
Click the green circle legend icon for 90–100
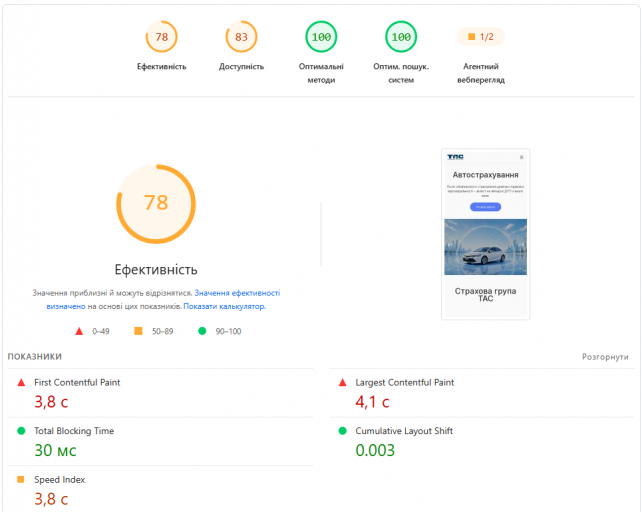(x=202, y=331)
